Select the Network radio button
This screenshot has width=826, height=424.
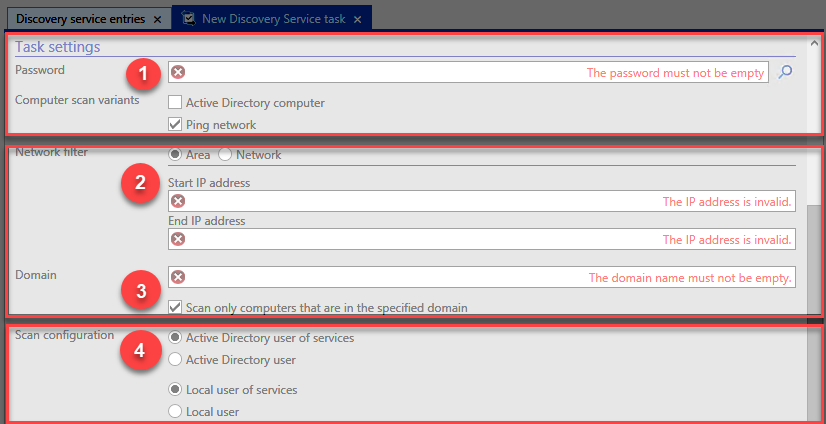pyautogui.click(x=225, y=155)
